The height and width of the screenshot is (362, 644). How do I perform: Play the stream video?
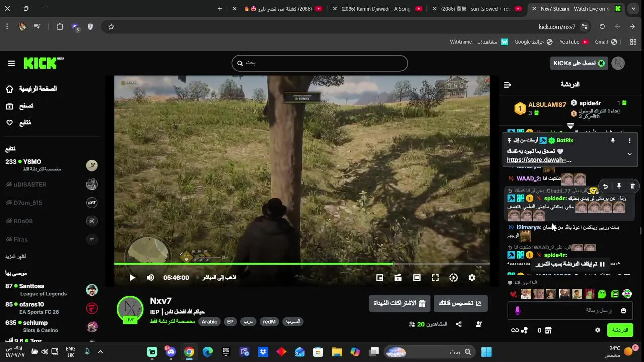(x=132, y=278)
